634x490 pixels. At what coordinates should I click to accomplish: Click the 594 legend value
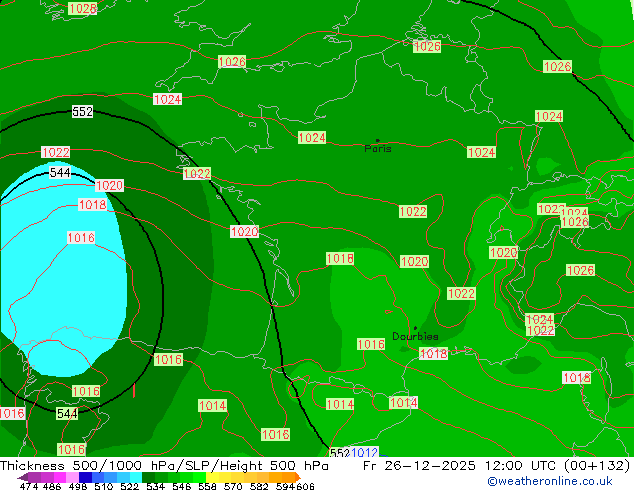[x=285, y=486]
